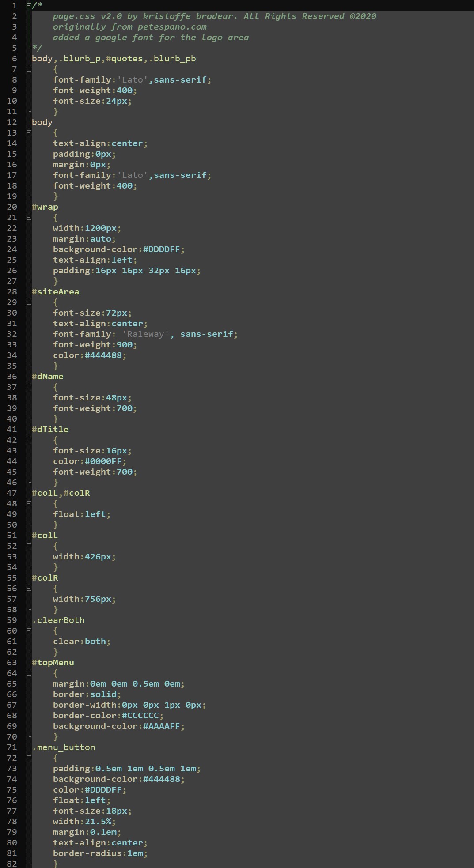The image size is (474, 868).
Task: Collapse the #dTitle rule fold at line 42
Action: click(29, 440)
